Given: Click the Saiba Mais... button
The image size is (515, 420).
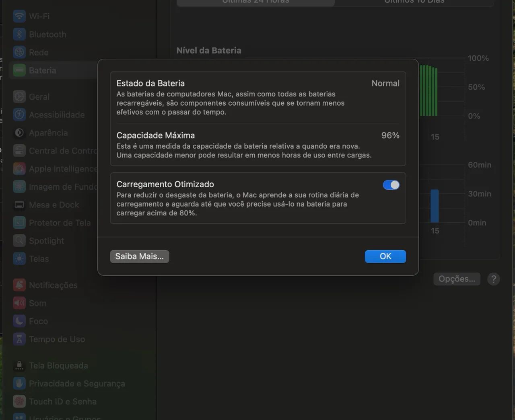Looking at the screenshot, I should point(139,256).
